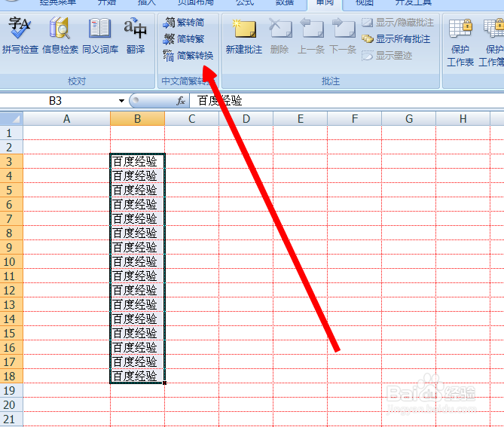Select row 21 header
The height and width of the screenshot is (427, 504).
click(11, 419)
